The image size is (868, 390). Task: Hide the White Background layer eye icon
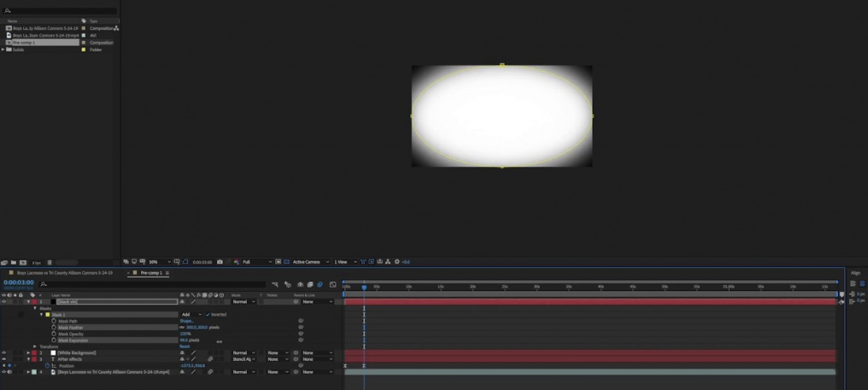[x=4, y=353]
